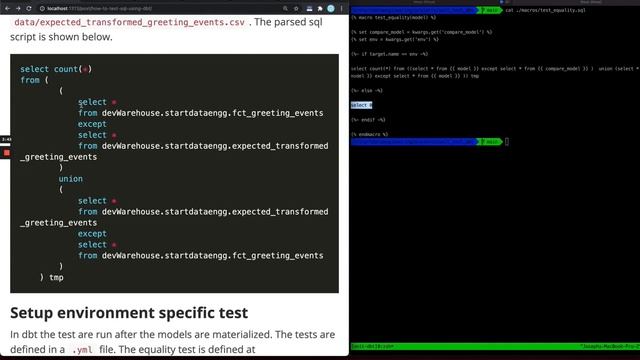Open the extensions puzzle icon
The height and width of the screenshot is (360, 640).
click(320, 8)
